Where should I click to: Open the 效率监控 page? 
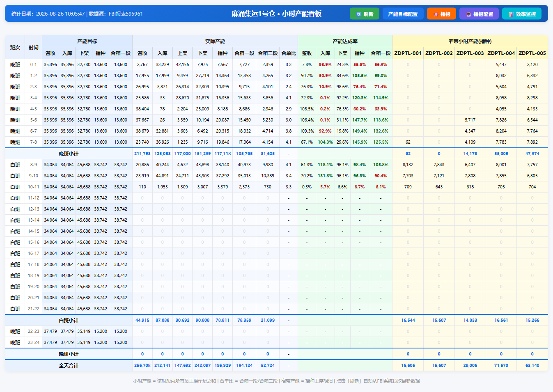tap(522, 14)
